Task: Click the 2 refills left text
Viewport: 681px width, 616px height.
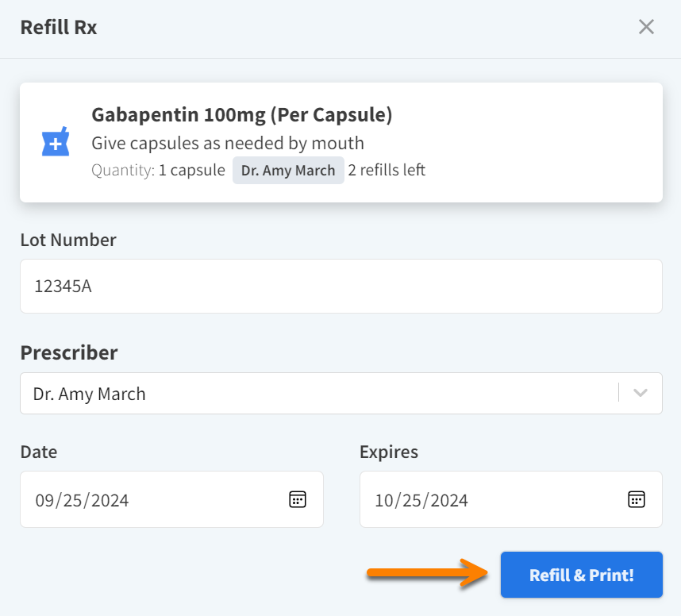Action: click(387, 170)
